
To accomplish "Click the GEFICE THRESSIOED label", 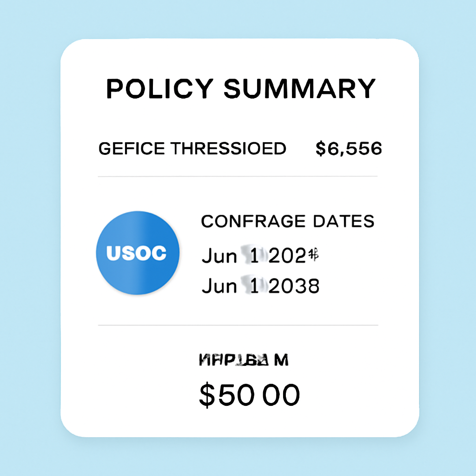I will pyautogui.click(x=192, y=149).
